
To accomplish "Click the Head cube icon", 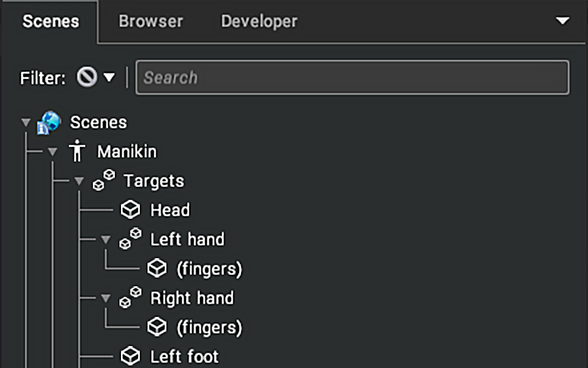I will [x=131, y=210].
